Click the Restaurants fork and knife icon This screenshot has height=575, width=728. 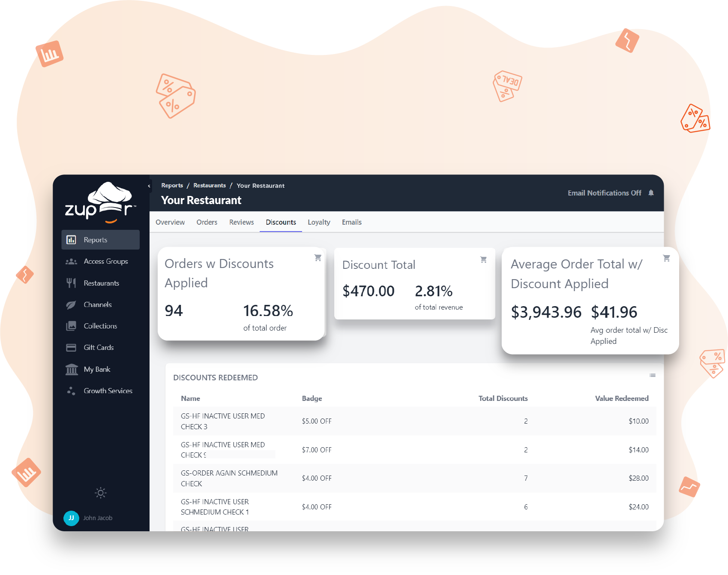click(x=71, y=283)
